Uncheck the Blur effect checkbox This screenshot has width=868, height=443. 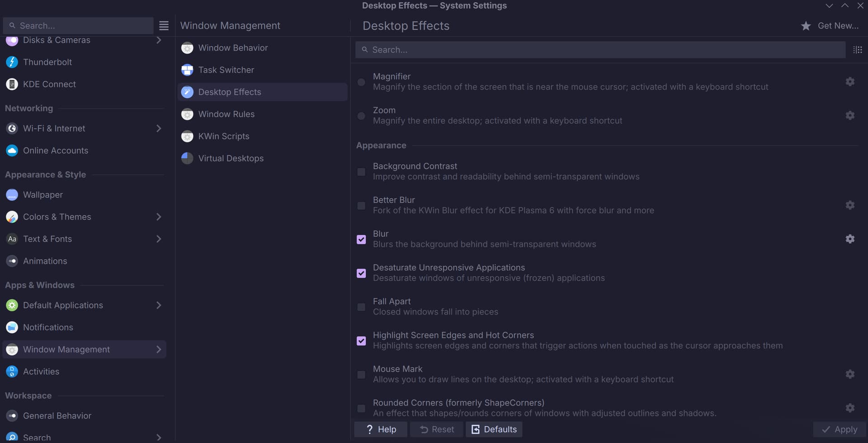pos(361,239)
